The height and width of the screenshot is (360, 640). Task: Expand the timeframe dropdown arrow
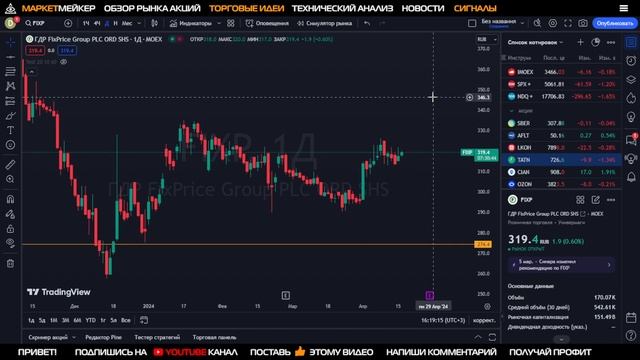tap(139, 23)
